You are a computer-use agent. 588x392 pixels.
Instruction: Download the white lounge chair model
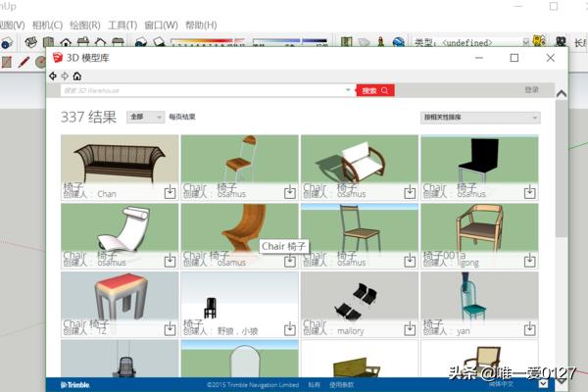(170, 261)
